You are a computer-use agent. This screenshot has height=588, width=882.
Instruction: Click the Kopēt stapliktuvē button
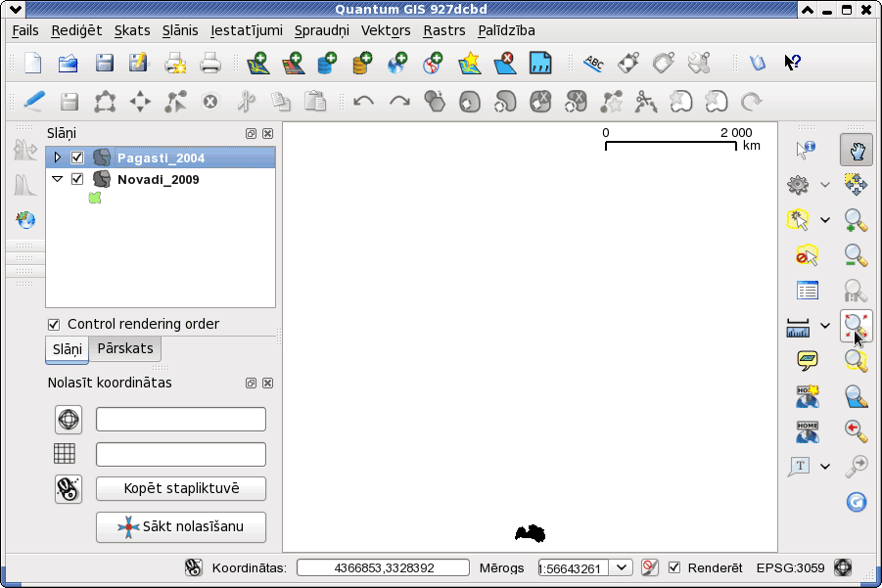pyautogui.click(x=180, y=488)
